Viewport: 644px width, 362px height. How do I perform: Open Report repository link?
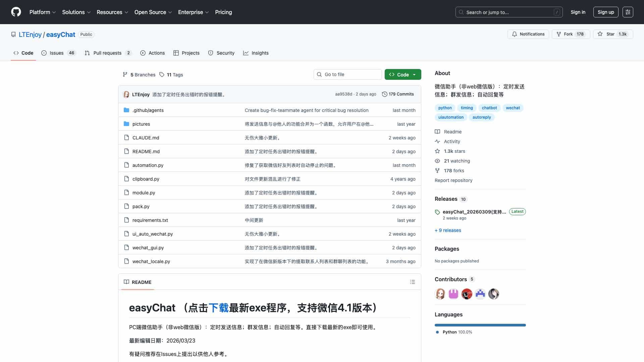453,180
